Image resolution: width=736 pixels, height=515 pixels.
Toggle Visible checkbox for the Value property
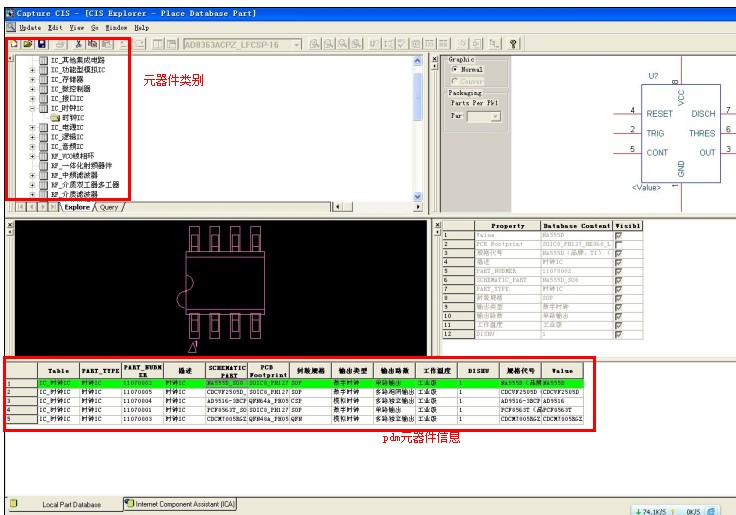(x=619, y=235)
